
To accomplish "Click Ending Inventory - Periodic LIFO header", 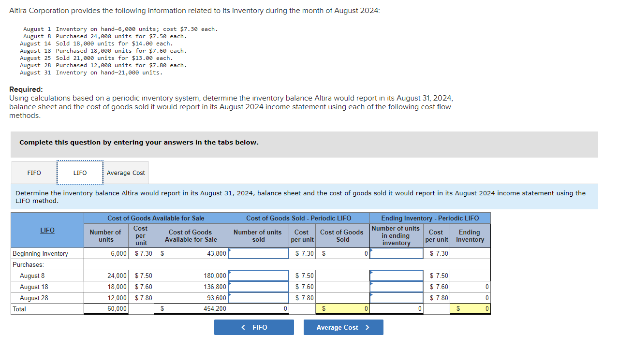I will (x=430, y=218).
